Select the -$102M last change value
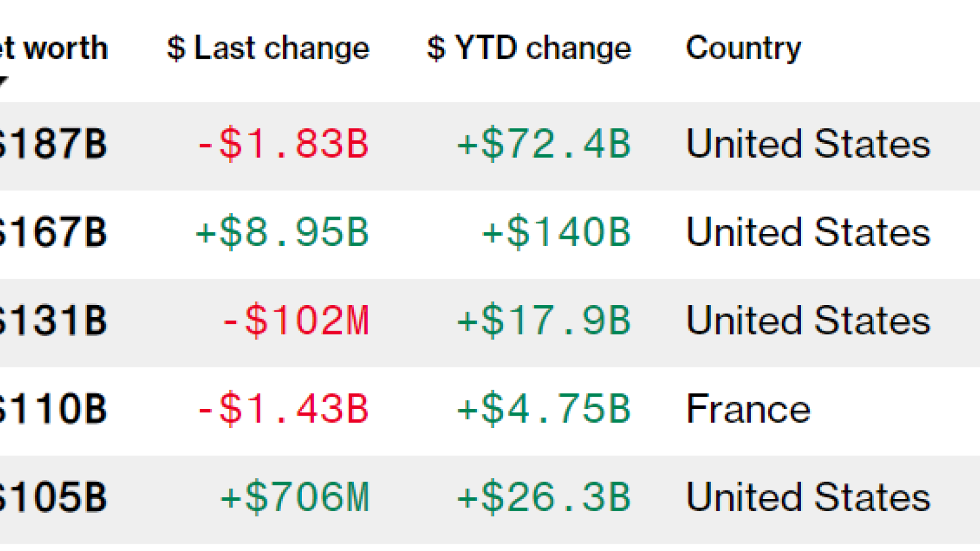The image size is (980, 551). click(x=296, y=321)
